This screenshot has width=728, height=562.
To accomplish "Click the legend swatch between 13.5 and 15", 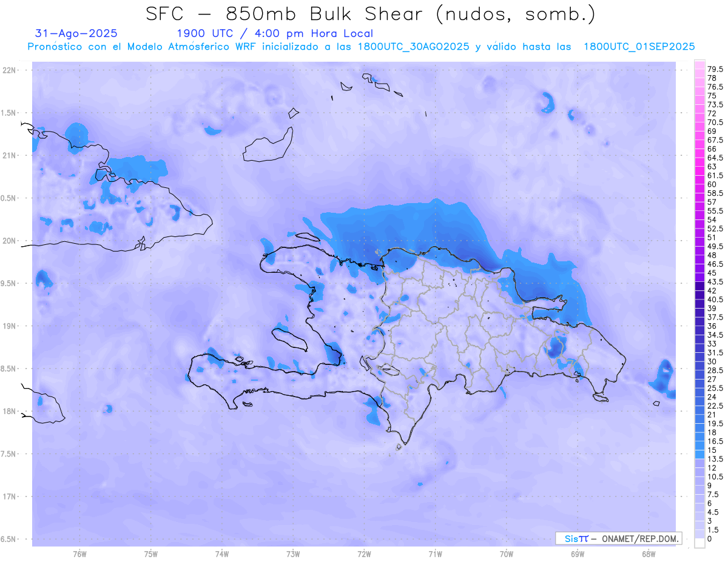I will [x=699, y=455].
